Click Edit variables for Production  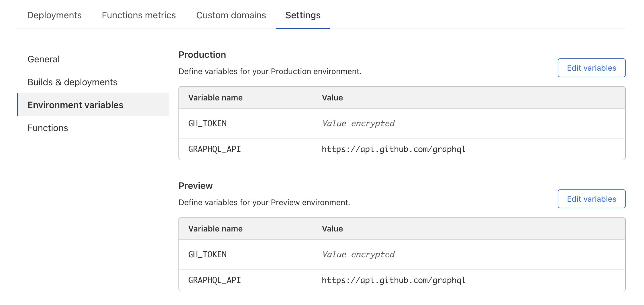pyautogui.click(x=591, y=68)
